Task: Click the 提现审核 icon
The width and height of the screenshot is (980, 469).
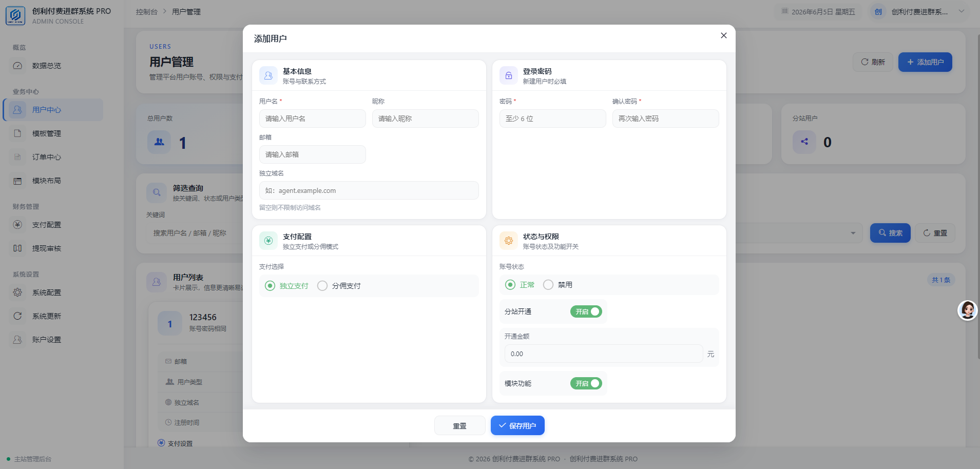Action: (17, 248)
